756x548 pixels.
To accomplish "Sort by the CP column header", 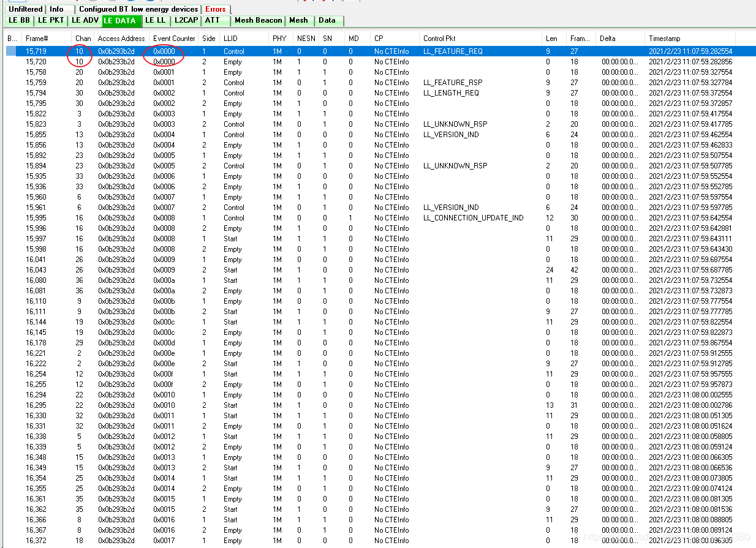I will [x=395, y=39].
